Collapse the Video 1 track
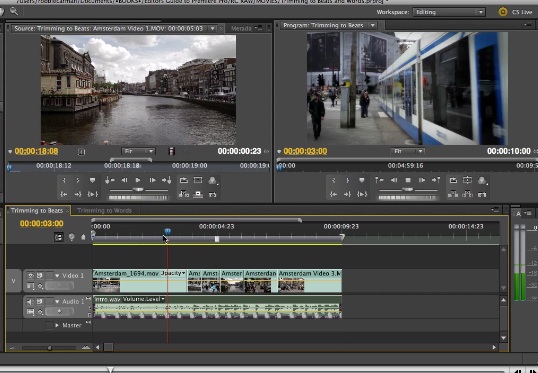Image resolution: width=538 pixels, height=373 pixels. [57, 276]
